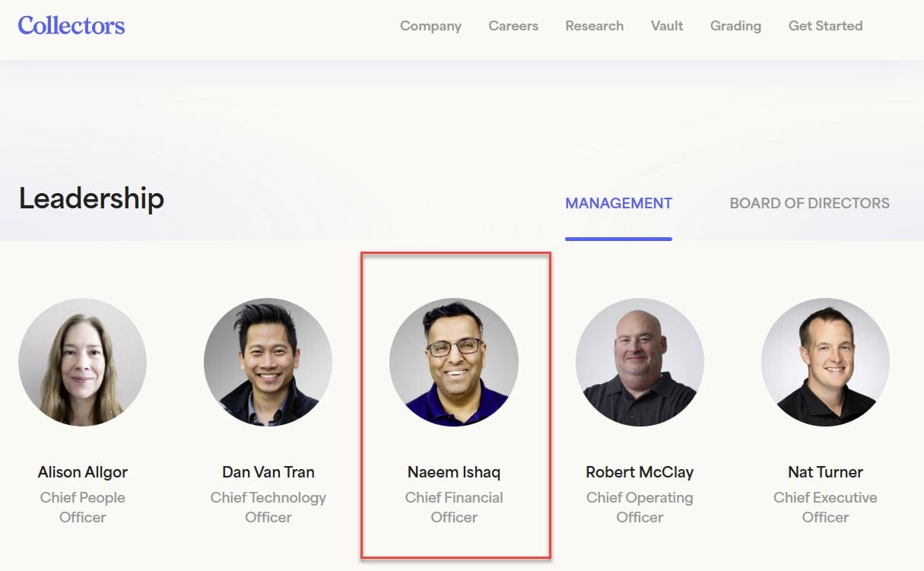Open the Grading navigation link

pos(735,26)
